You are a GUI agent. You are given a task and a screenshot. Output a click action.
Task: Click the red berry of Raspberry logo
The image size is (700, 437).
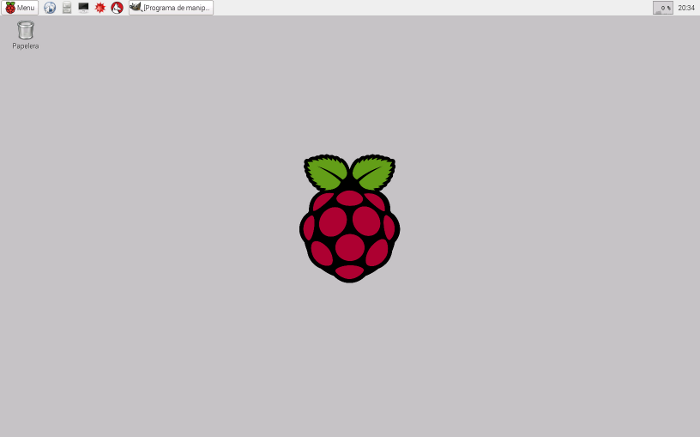tap(350, 245)
